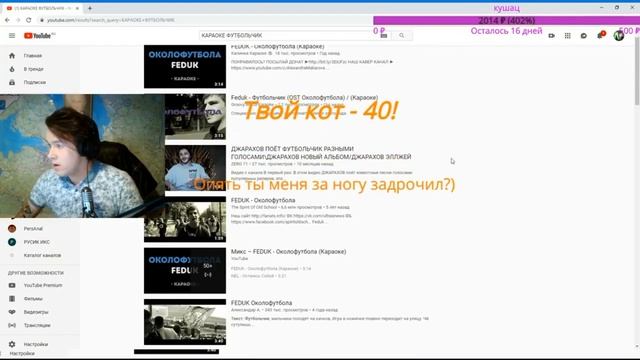
Task: Open РУСИК ИКС channel subscription
Action: (37, 242)
